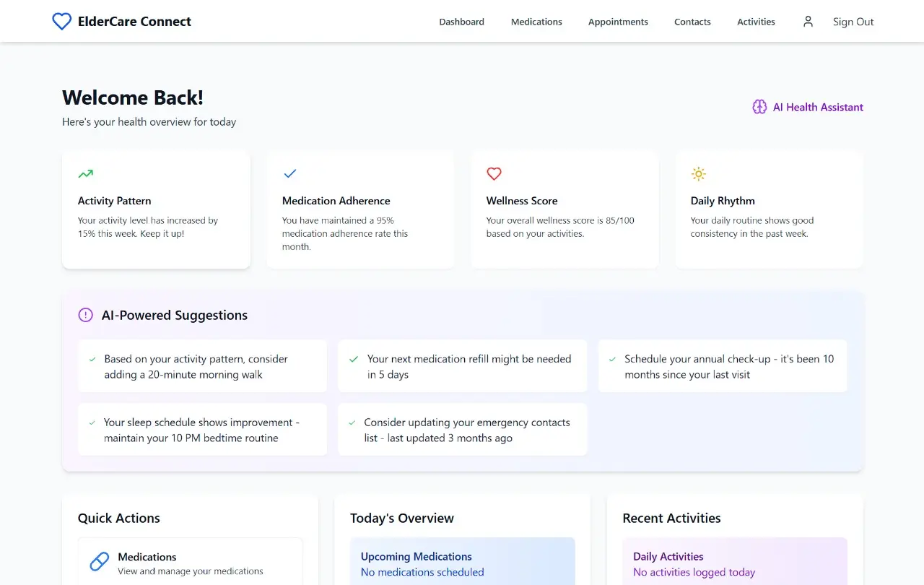Viewport: 924px width, 585px height.
Task: Open the AI Health Assistant brain icon
Action: pos(759,106)
